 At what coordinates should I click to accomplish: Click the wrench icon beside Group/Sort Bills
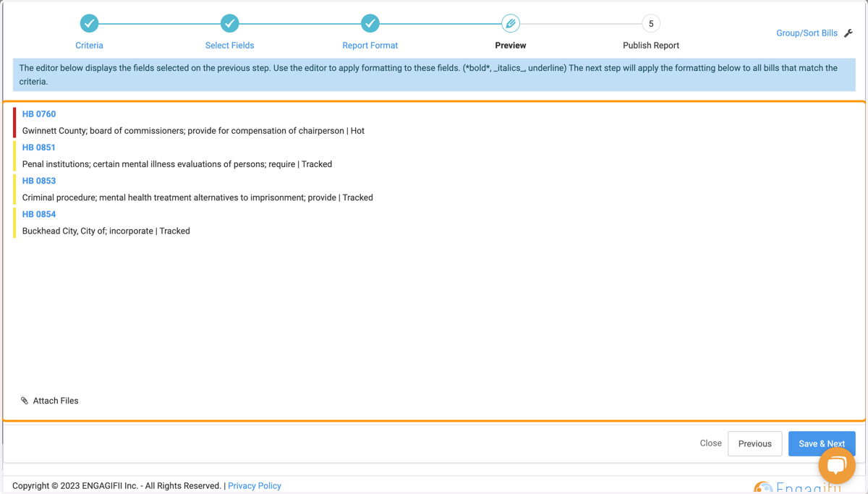point(848,33)
